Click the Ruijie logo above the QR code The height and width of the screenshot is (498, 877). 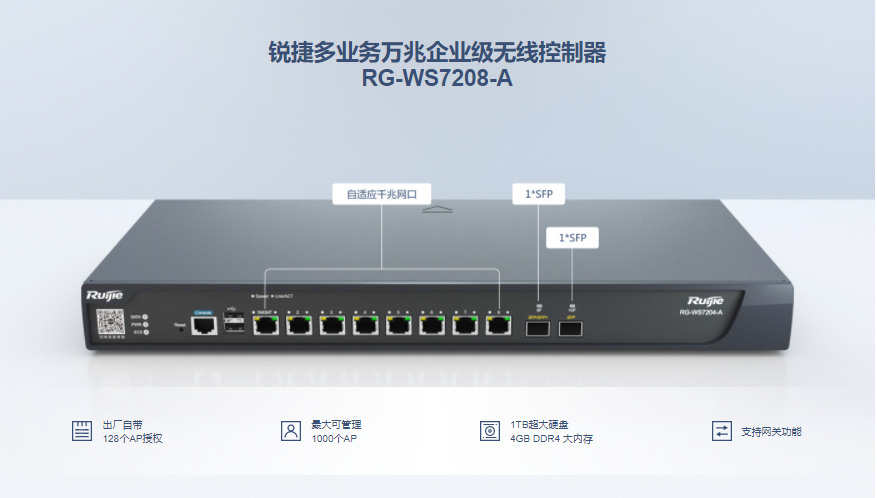(x=104, y=295)
